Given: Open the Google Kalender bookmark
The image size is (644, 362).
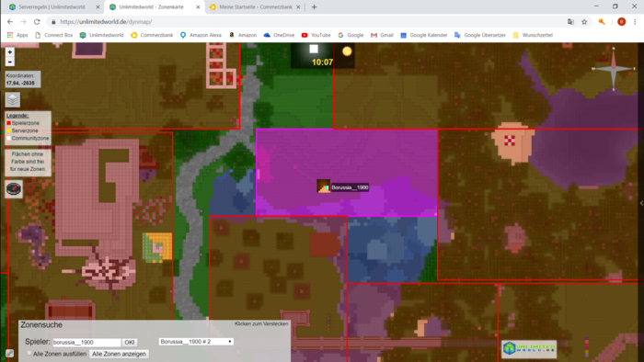Looking at the screenshot, I should (x=424, y=35).
